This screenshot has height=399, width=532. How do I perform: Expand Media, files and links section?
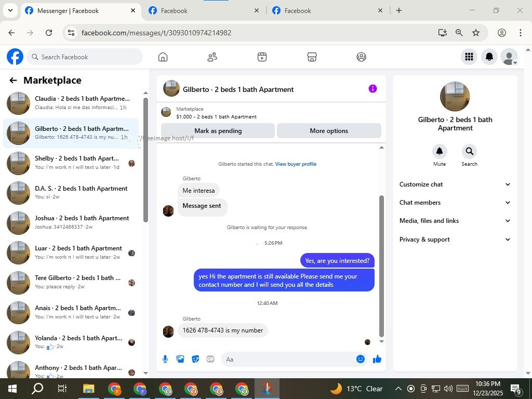click(x=455, y=221)
